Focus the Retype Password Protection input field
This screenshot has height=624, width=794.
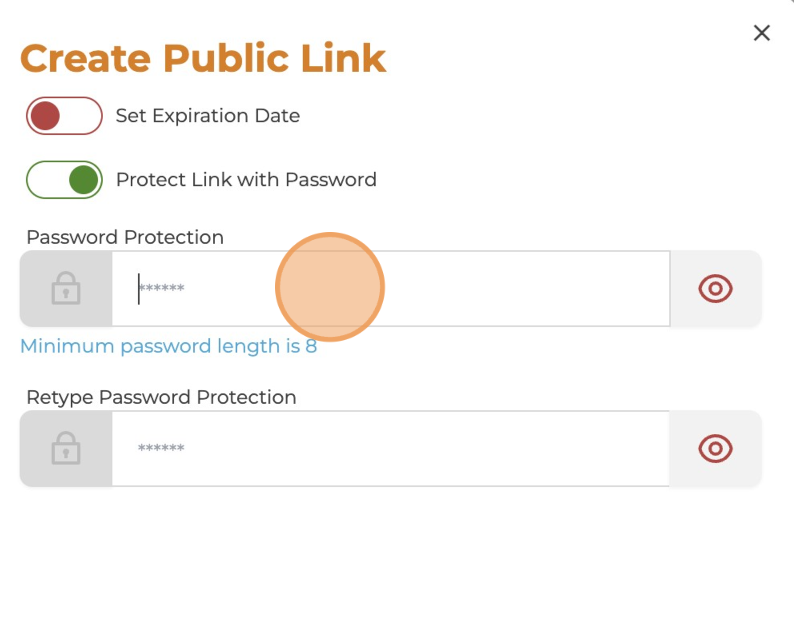(390, 449)
